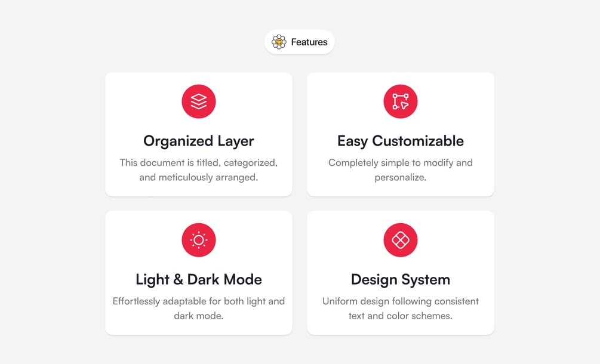
Task: Open the Easy Customizable heading
Action: tap(401, 141)
